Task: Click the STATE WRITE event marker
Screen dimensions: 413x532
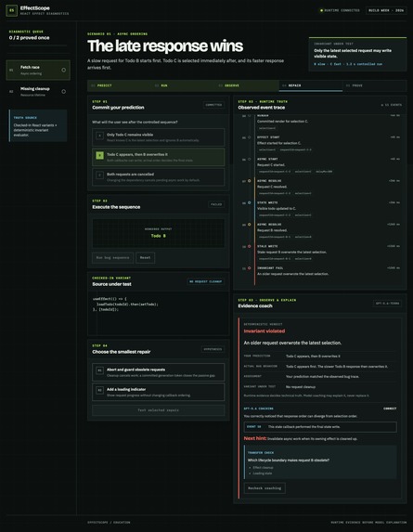Action: pos(250,202)
